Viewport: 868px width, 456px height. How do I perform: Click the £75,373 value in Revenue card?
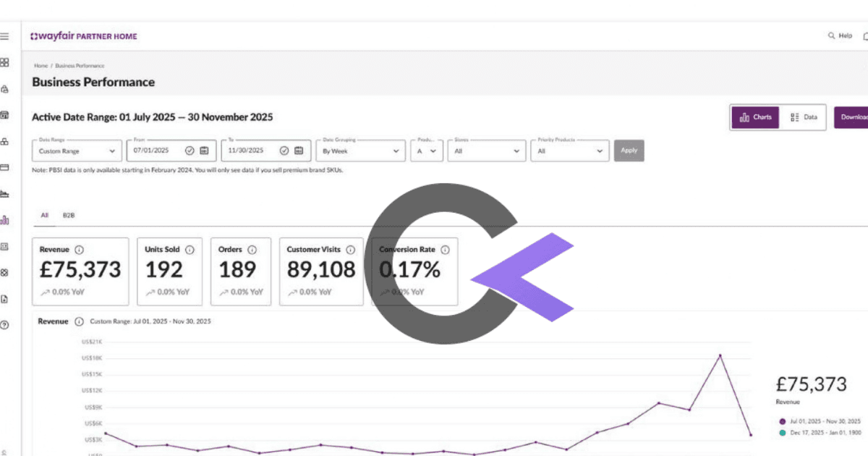point(80,270)
